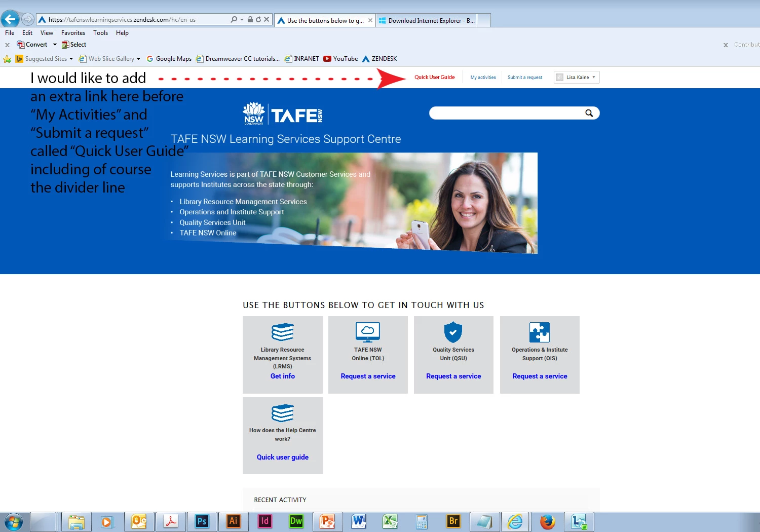760x532 pixels.
Task: Open Adobe Bridge from the taskbar
Action: pos(453,522)
